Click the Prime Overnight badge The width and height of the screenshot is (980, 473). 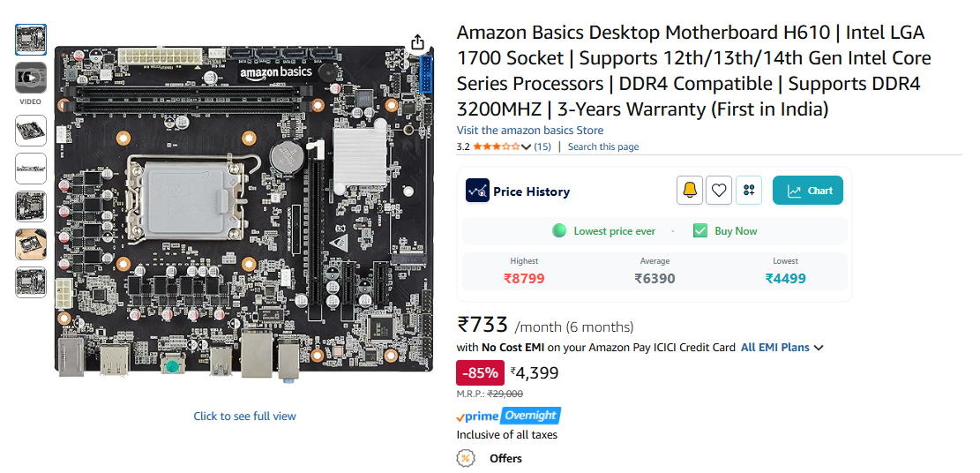click(x=509, y=416)
